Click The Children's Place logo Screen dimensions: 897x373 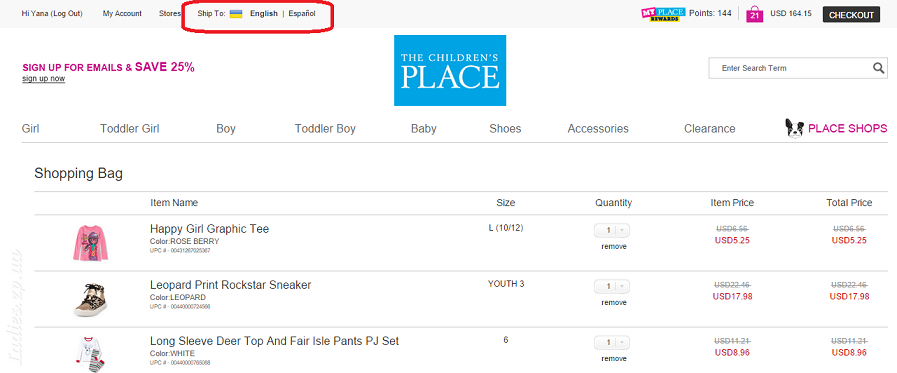click(450, 70)
